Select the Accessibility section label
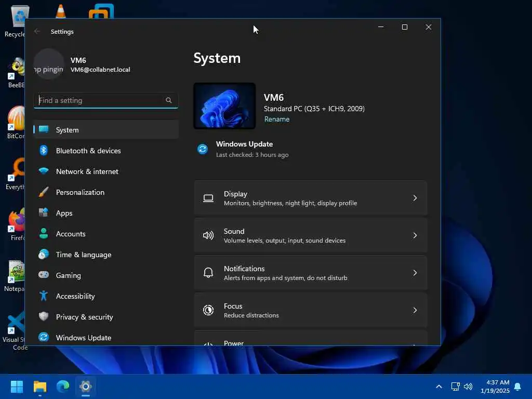 pos(75,296)
